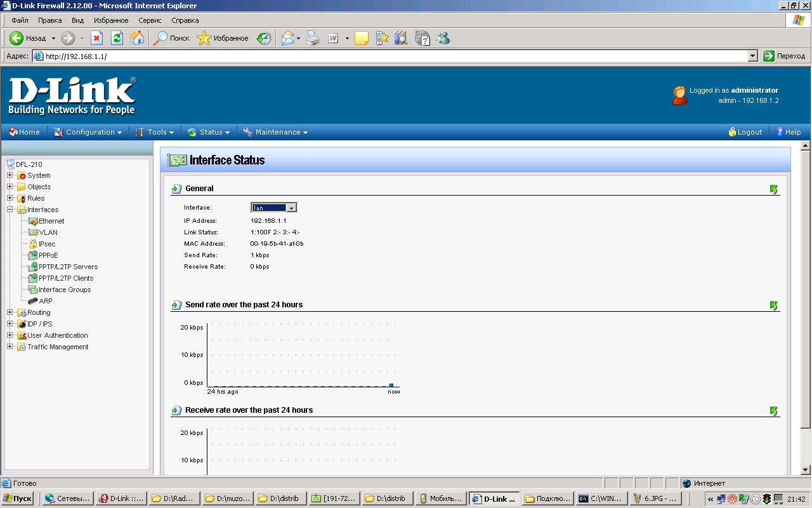This screenshot has width=812, height=508.
Task: Collapse the Interfaces tree node
Action: [x=10, y=210]
